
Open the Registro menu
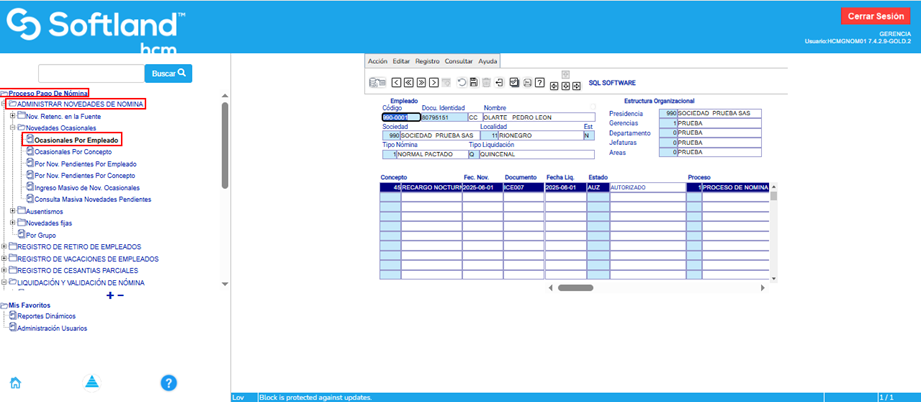pos(427,61)
